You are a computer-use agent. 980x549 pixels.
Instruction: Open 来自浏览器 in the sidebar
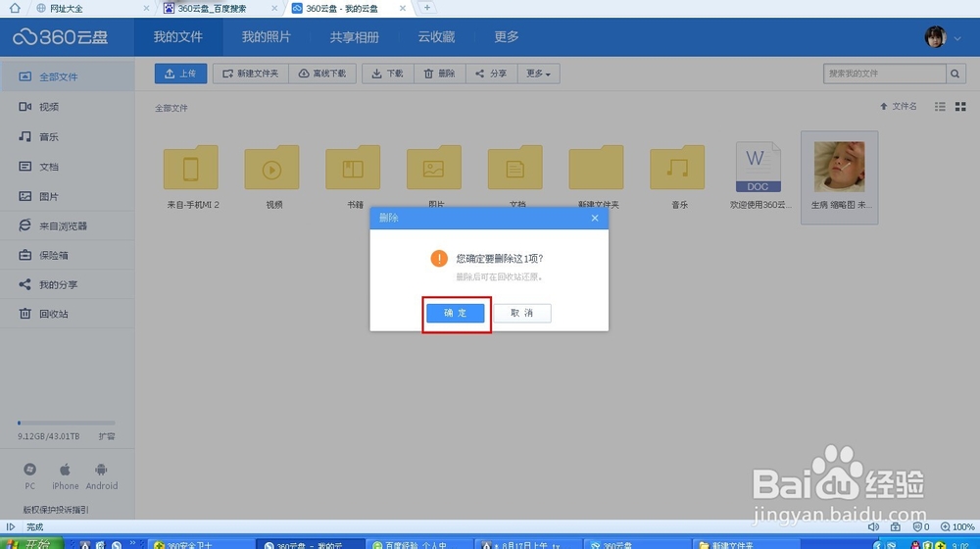click(x=67, y=225)
